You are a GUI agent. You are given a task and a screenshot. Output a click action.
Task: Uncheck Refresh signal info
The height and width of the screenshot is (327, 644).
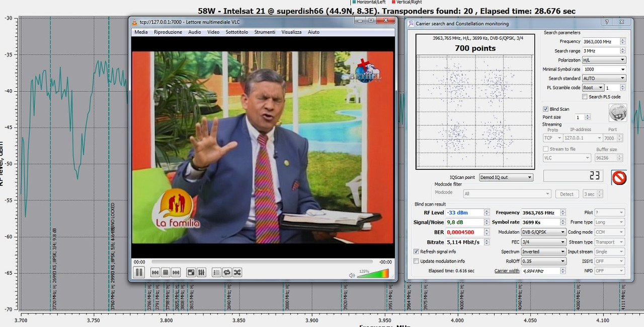416,251
